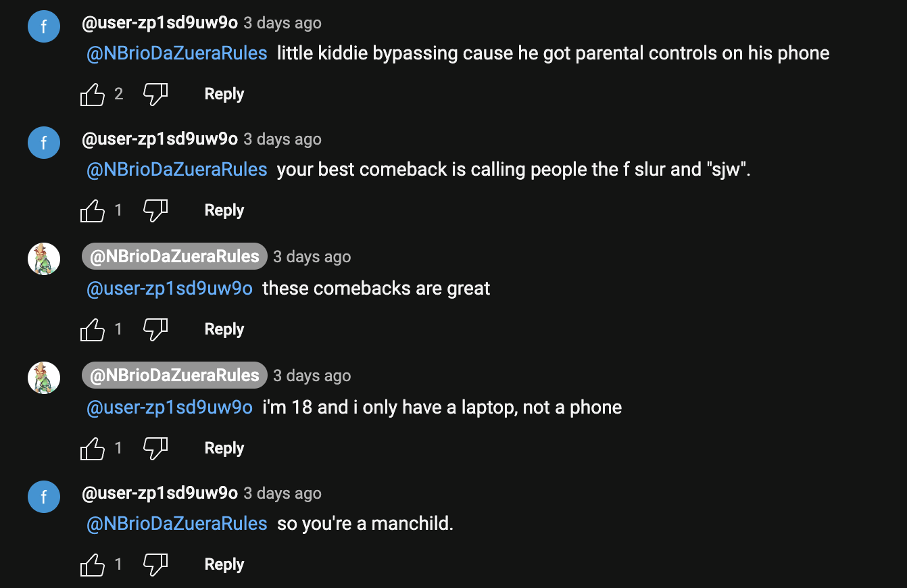Image resolution: width=907 pixels, height=588 pixels.
Task: Open @NBrioDaZueraRules mention in the manchild comment
Action: [x=177, y=524]
